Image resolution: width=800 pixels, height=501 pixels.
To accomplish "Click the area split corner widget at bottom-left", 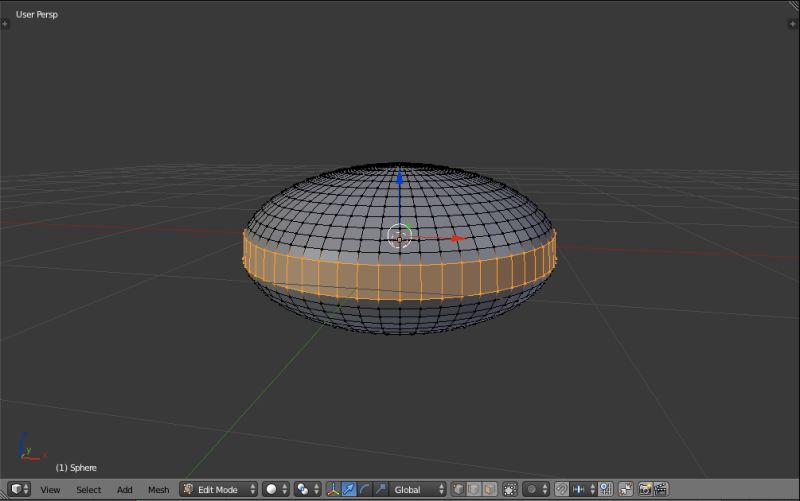I will coord(4,496).
